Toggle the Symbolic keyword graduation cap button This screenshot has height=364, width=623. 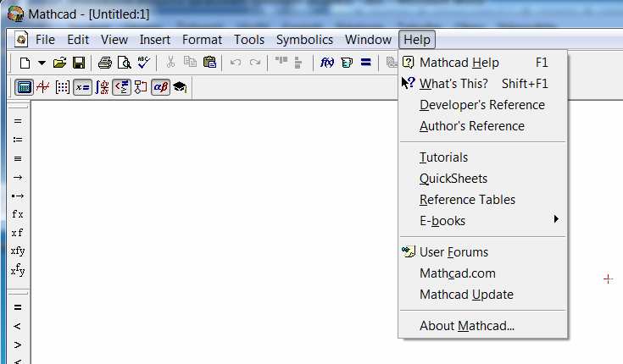180,86
